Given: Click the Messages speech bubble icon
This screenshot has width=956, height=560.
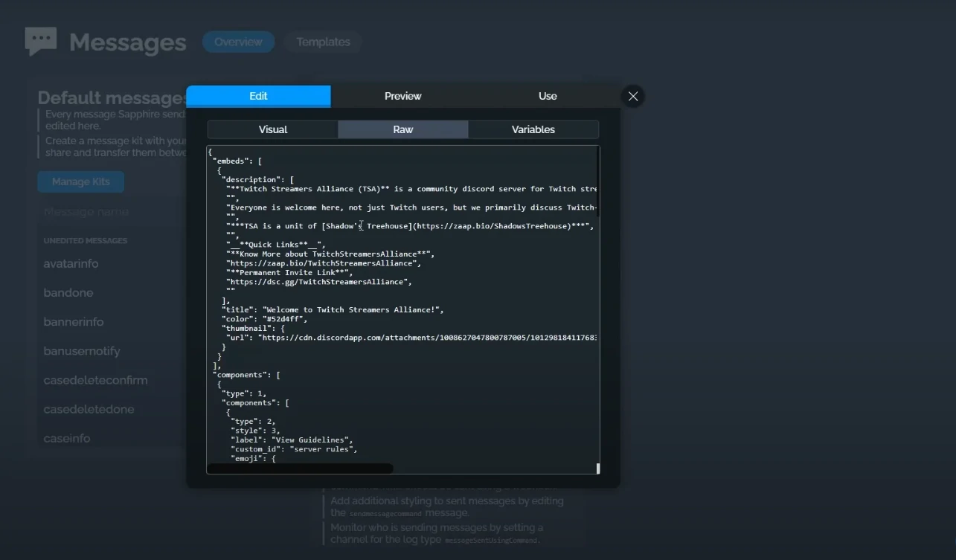Looking at the screenshot, I should click(x=40, y=42).
